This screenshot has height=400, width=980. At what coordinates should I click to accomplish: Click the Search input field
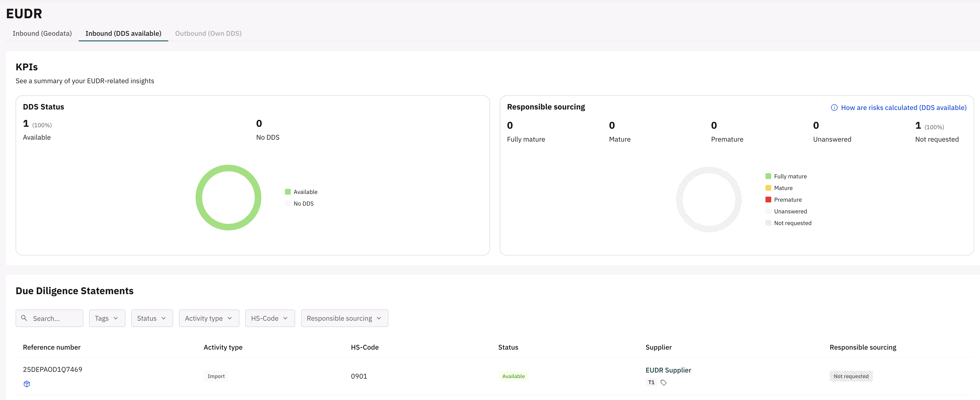tap(49, 318)
